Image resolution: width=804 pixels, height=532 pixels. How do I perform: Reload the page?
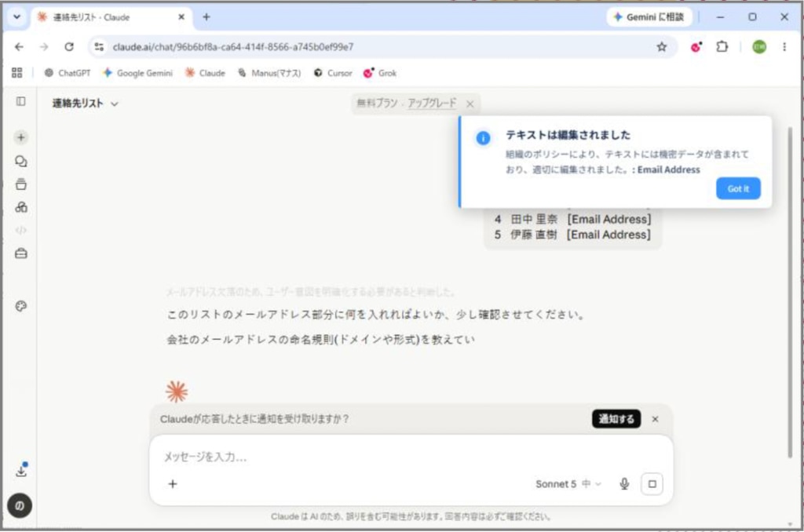click(x=69, y=46)
